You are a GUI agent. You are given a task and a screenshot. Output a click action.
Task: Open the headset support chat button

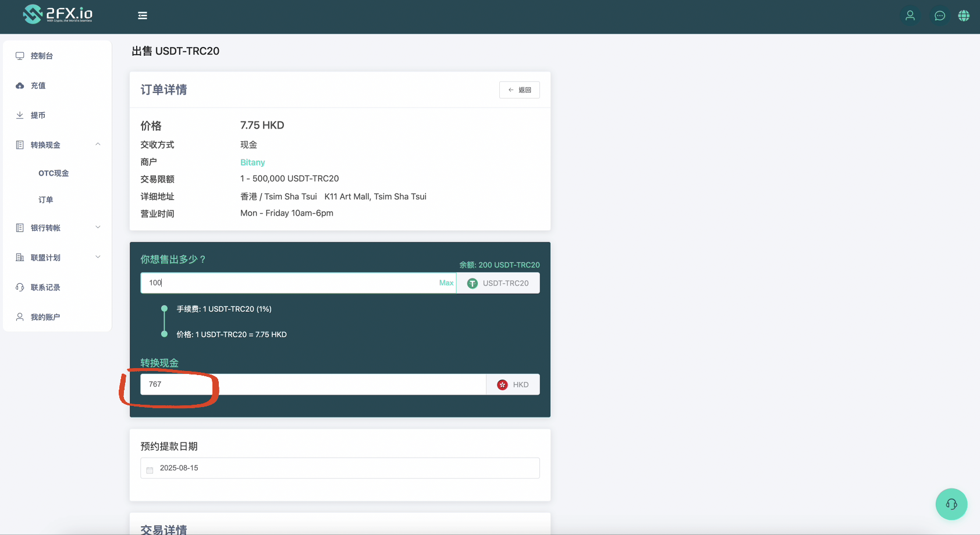click(x=951, y=504)
